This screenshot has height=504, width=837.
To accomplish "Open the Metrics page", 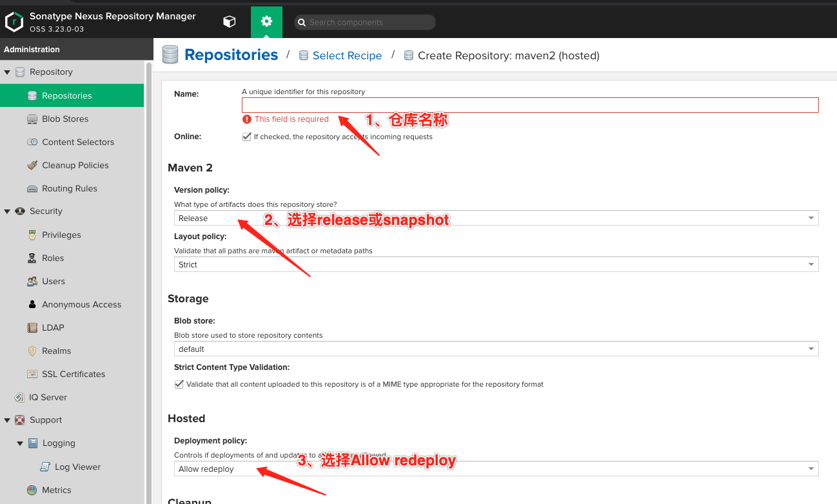I will 55,490.
